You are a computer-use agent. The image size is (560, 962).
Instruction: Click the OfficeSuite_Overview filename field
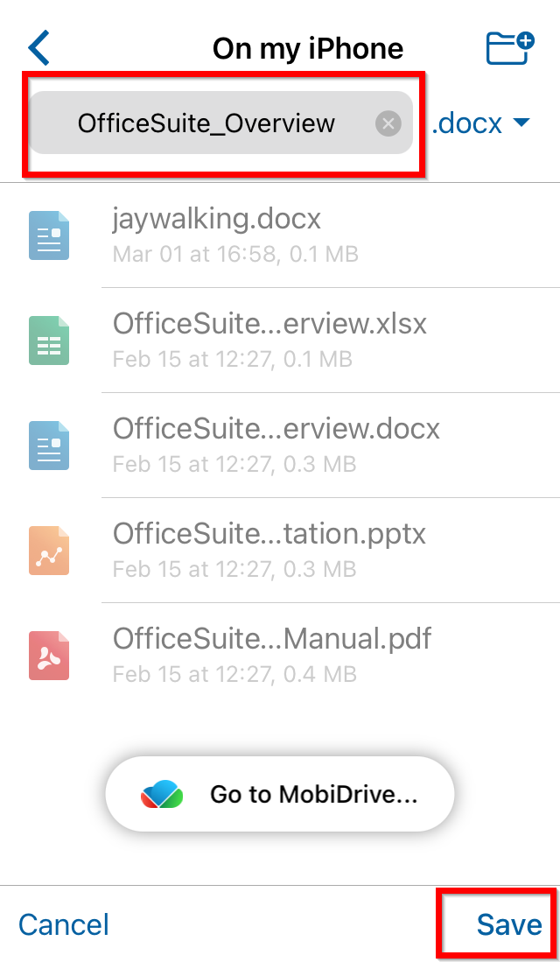220,123
